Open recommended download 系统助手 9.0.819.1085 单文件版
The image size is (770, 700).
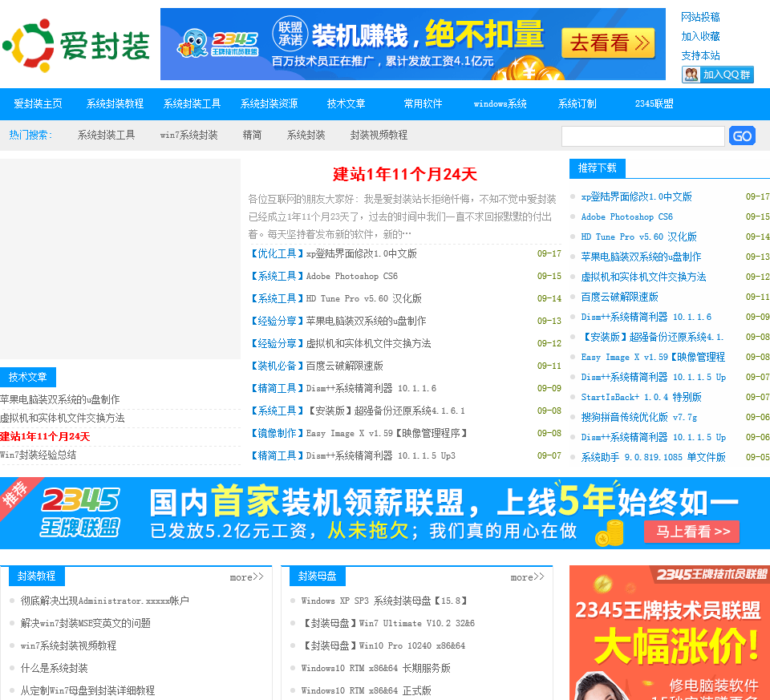[653, 457]
